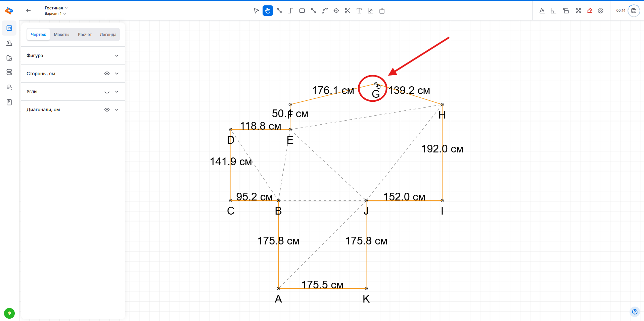Select the arrow pointer tool
644x321 pixels.
click(x=256, y=11)
